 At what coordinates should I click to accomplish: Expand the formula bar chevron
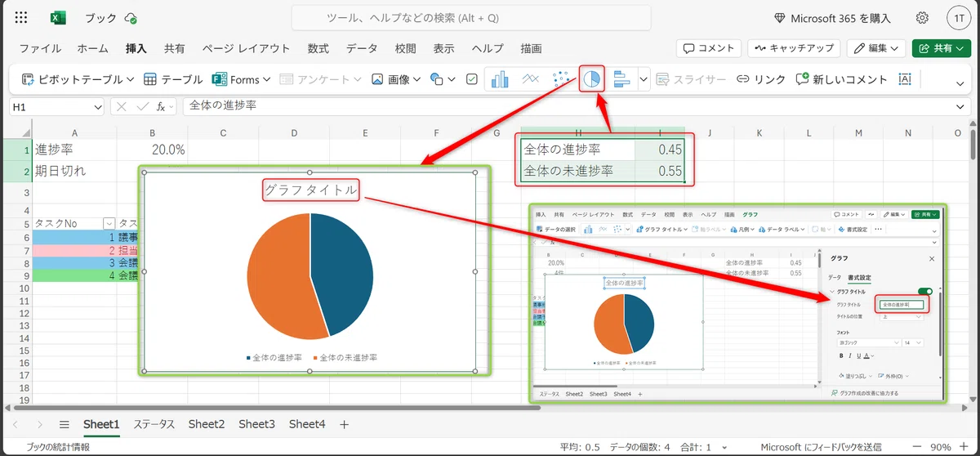coord(961,106)
